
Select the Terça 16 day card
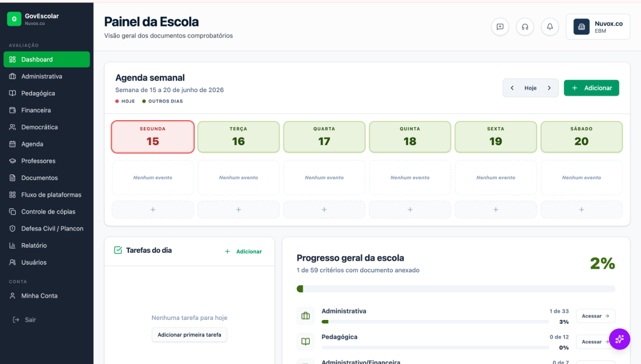[x=238, y=137]
